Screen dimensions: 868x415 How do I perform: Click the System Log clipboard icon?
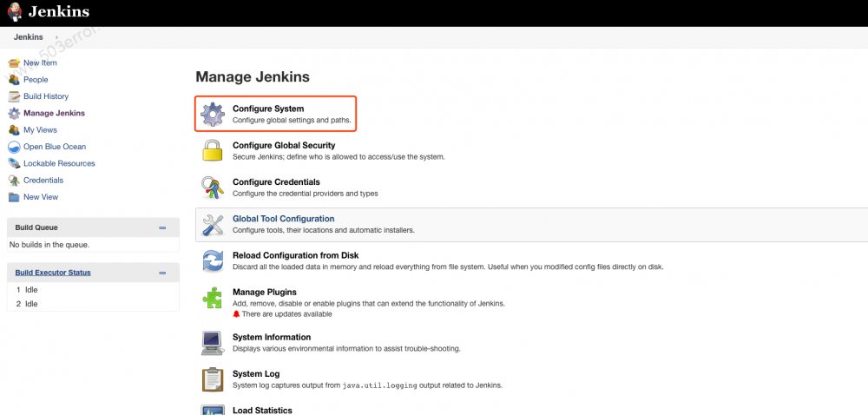(213, 379)
